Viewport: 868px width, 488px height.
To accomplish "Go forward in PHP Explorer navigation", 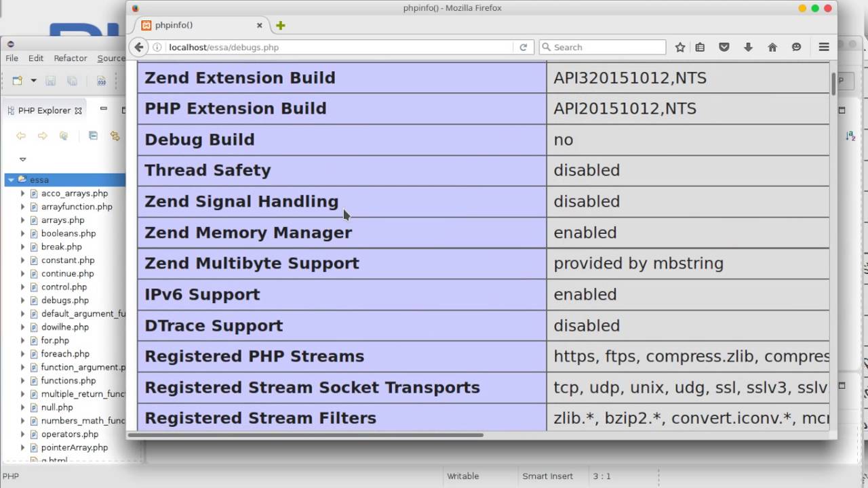I will [42, 136].
